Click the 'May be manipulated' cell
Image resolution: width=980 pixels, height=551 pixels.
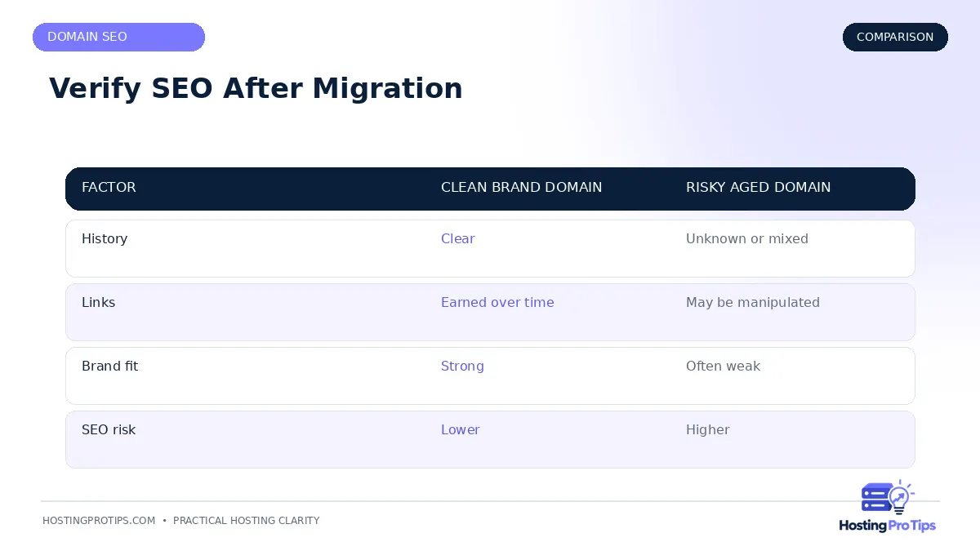tap(752, 302)
